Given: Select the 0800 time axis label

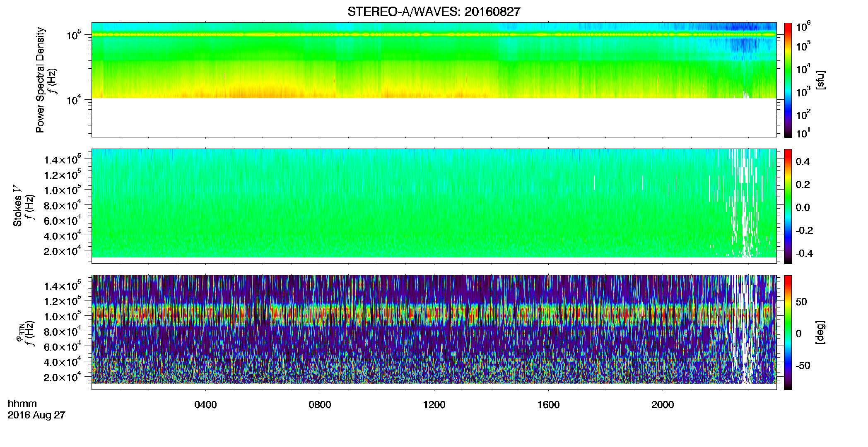Looking at the screenshot, I should (x=320, y=405).
